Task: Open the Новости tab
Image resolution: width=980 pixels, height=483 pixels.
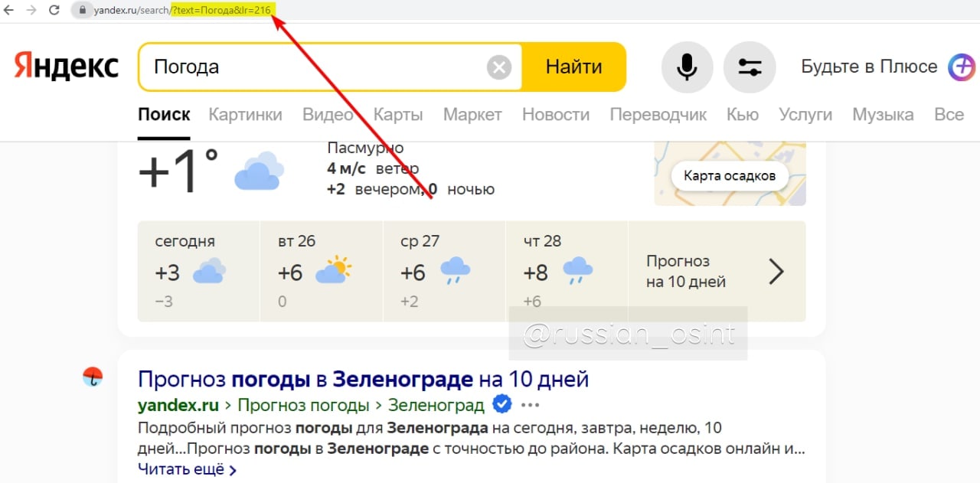Action: (x=556, y=115)
